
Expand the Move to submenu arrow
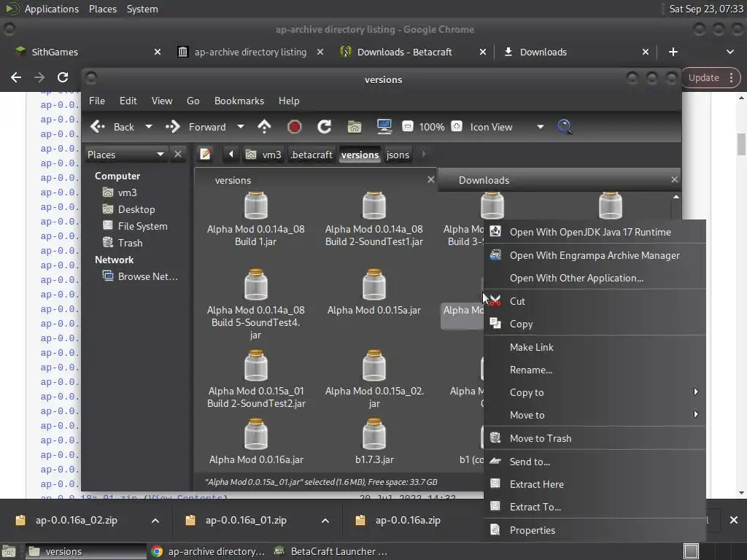coord(695,414)
